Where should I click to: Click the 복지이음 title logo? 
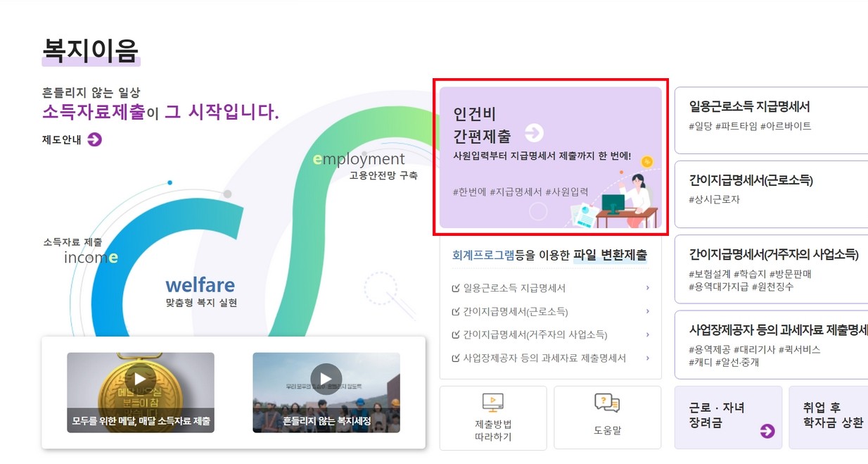point(90,50)
